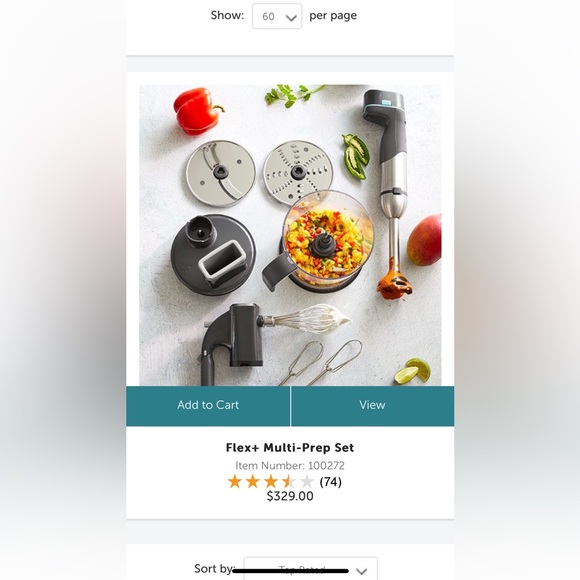The width and height of the screenshot is (580, 580).
Task: Click the first orange rating star
Action: 235,482
